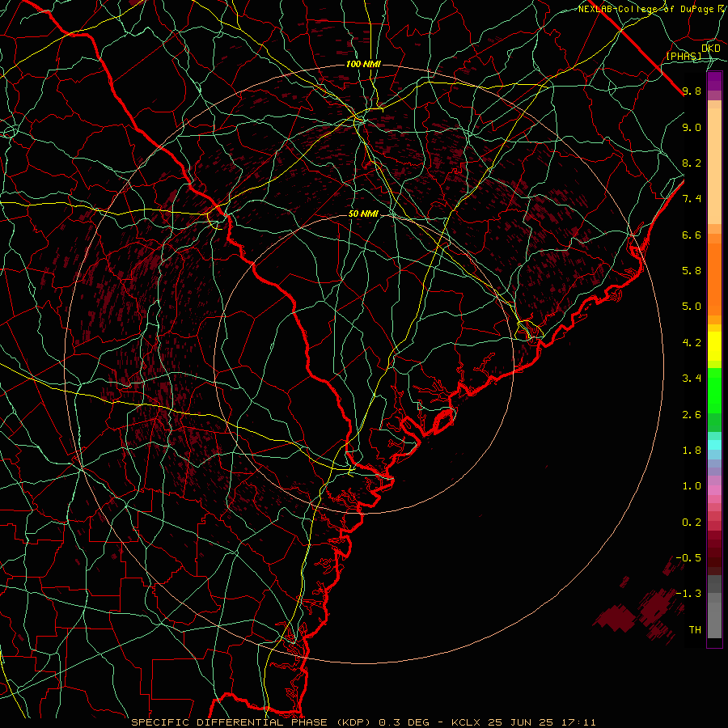Click the KCLX station ID in the caption
The height and width of the screenshot is (728, 728).
point(465,722)
